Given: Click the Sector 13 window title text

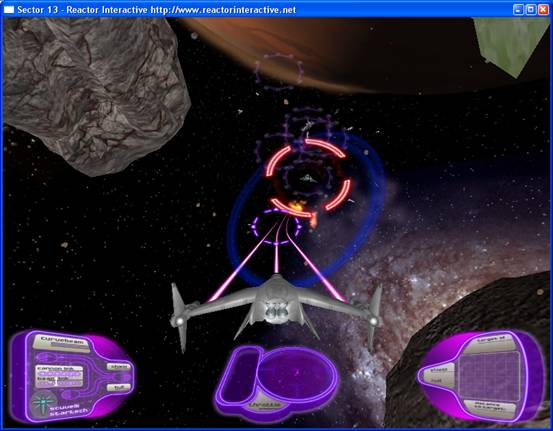Looking at the screenshot, I should 157,10.
